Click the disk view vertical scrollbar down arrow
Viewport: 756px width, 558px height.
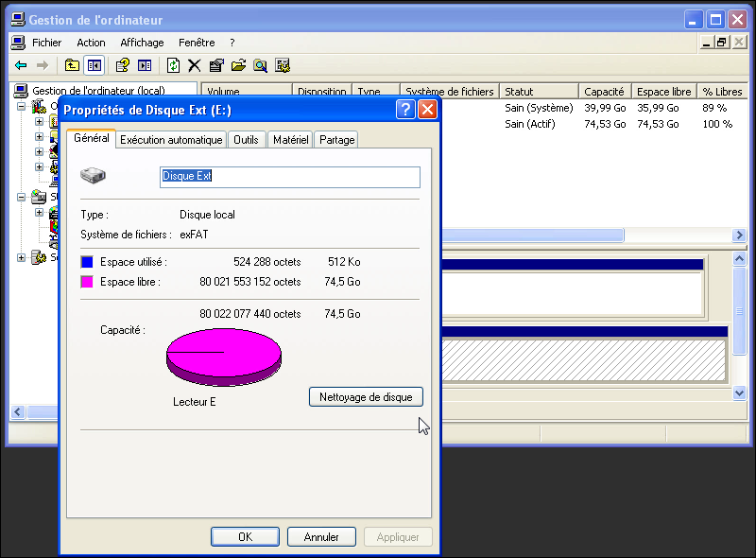point(739,392)
